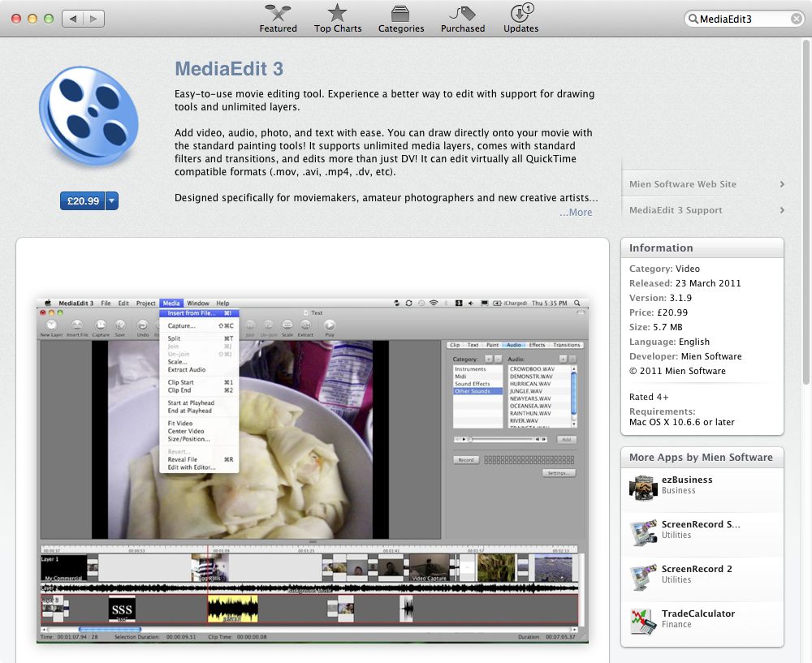Screen dimensions: 812x663
Task: Open the Updates section
Action: 521,19
